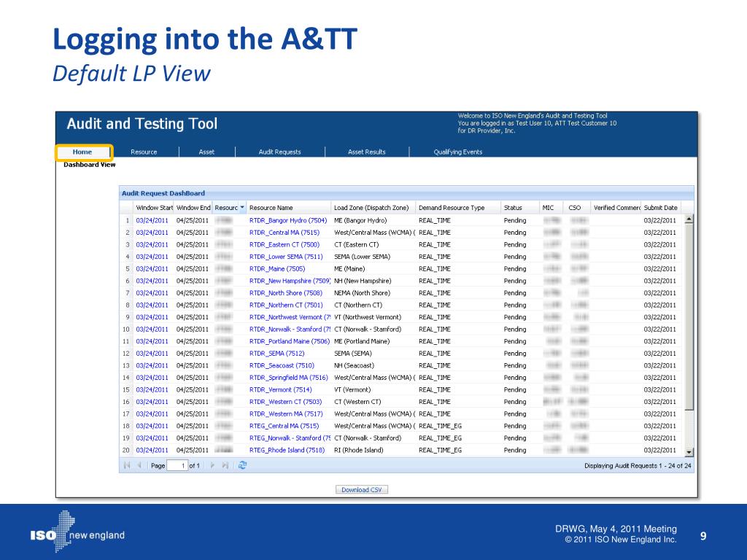Open RTDR_Seacoast (7510) resource link

282,365
